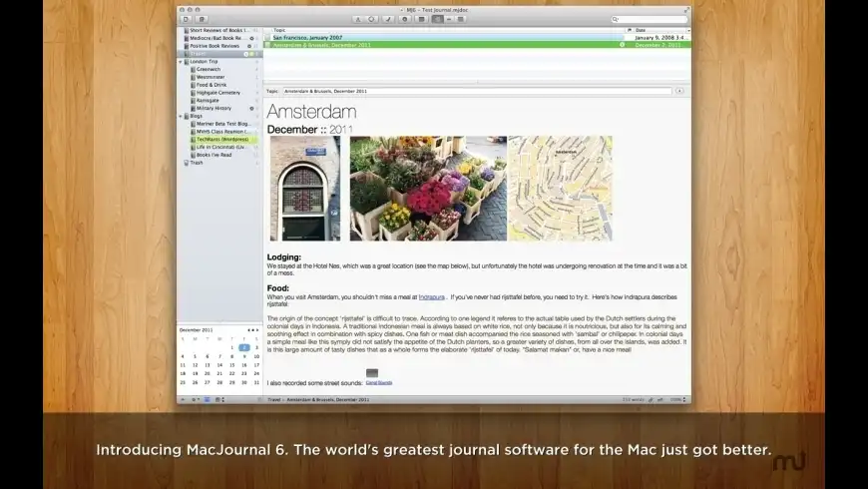The image size is (868, 489).
Task: Open the gear action menu at sidebar bottom
Action: coord(195,399)
